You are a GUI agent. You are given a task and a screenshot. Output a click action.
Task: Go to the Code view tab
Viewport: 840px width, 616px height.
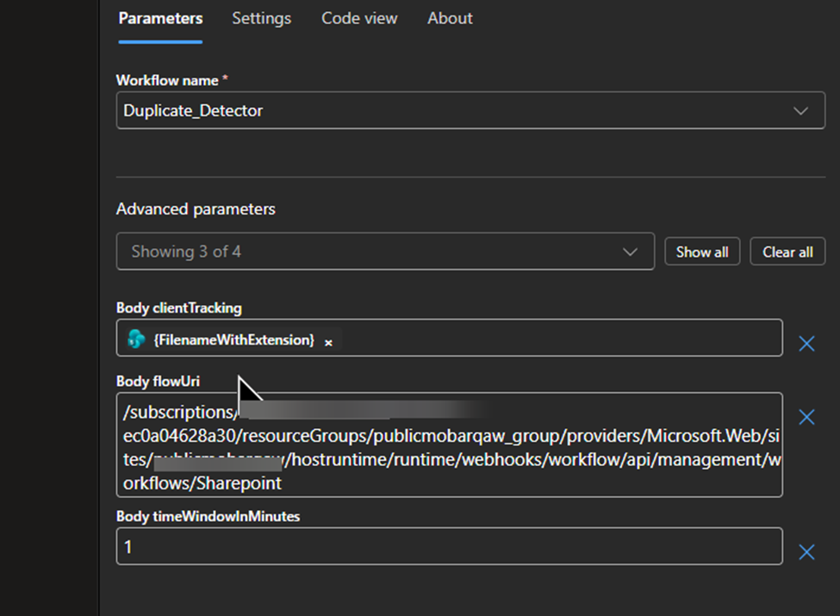359,18
